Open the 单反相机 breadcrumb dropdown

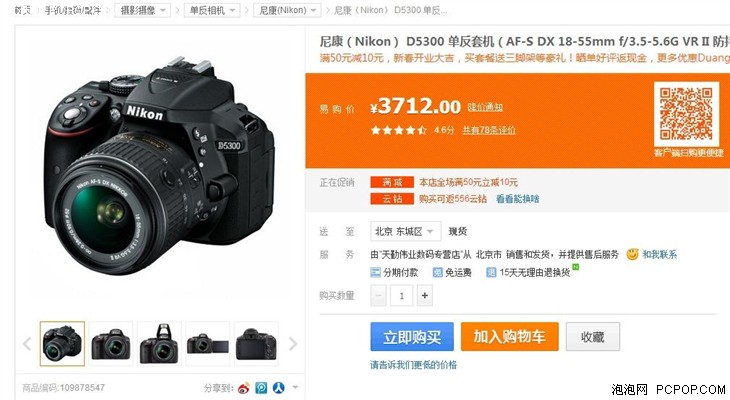click(212, 10)
